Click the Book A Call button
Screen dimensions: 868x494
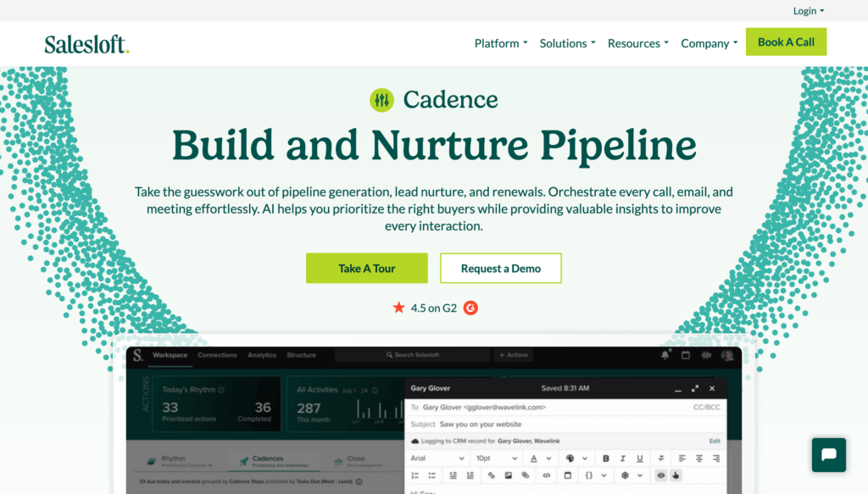click(786, 42)
